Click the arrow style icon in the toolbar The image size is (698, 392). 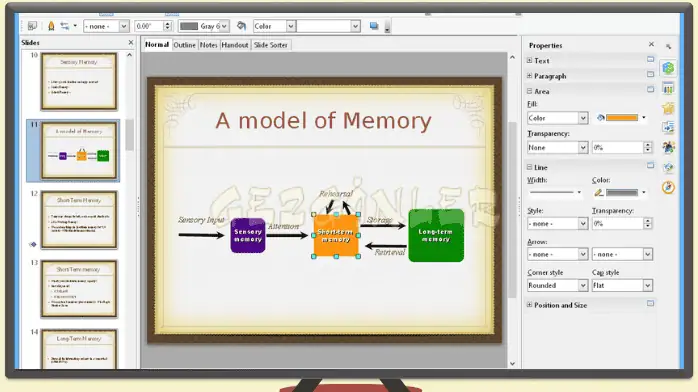[65, 26]
